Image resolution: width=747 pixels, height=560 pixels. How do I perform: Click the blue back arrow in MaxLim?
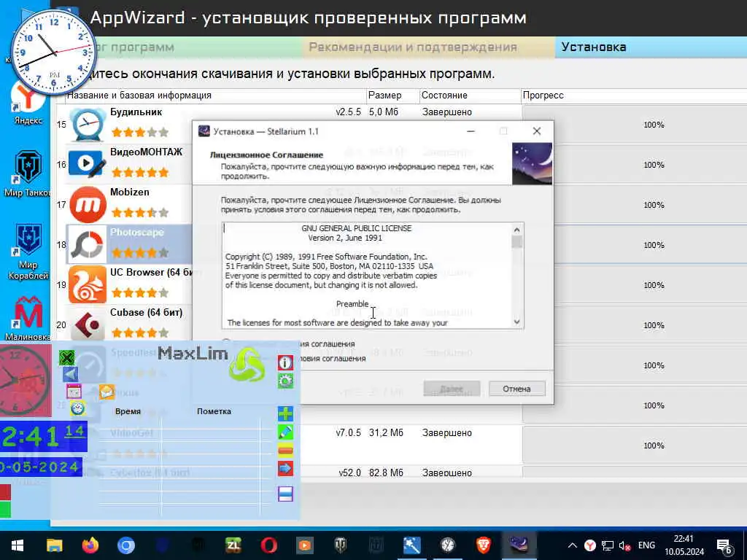pos(71,374)
